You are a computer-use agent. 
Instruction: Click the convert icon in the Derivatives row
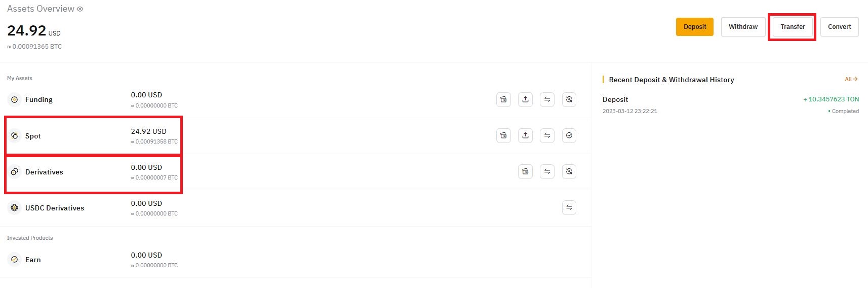click(569, 171)
